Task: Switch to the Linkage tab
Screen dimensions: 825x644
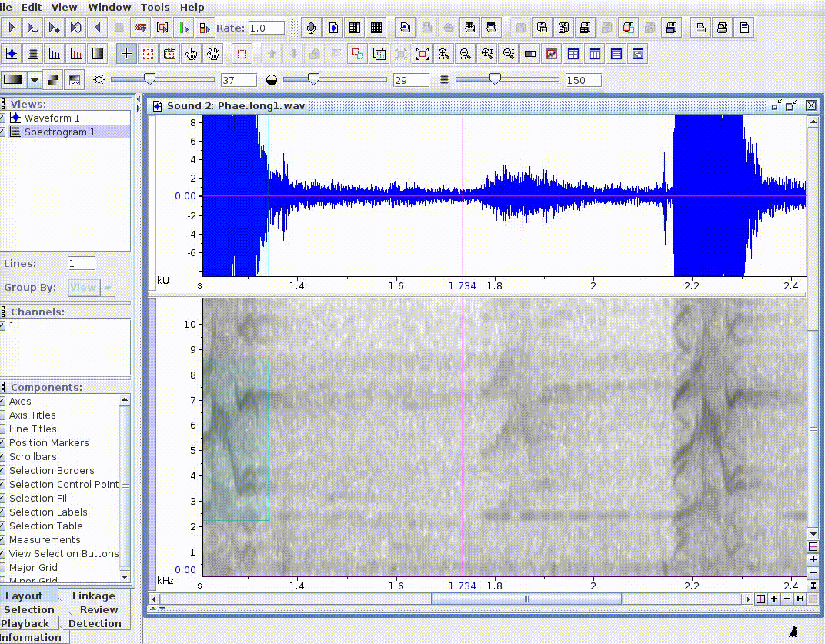Action: tap(93, 596)
